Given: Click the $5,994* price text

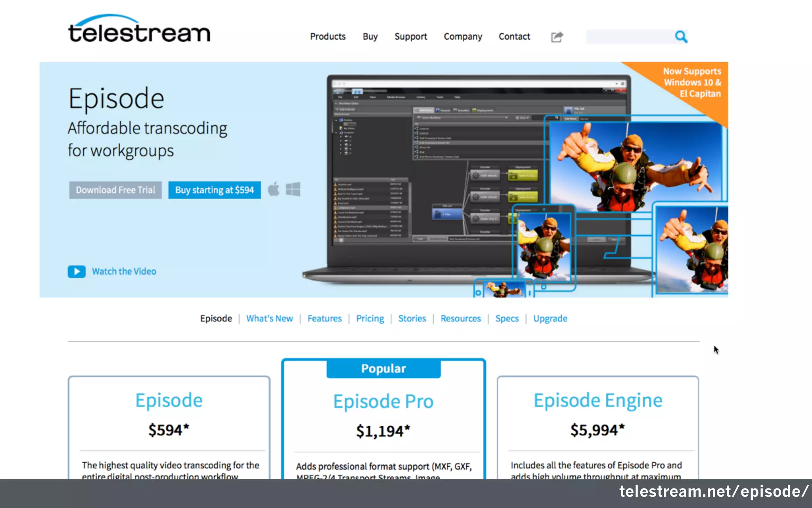Looking at the screenshot, I should tap(598, 430).
